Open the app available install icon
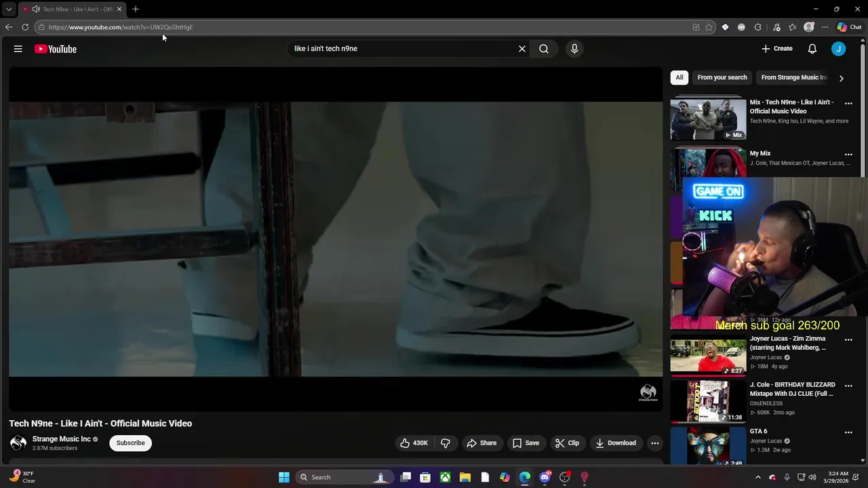This screenshot has height=488, width=868. 696,27
